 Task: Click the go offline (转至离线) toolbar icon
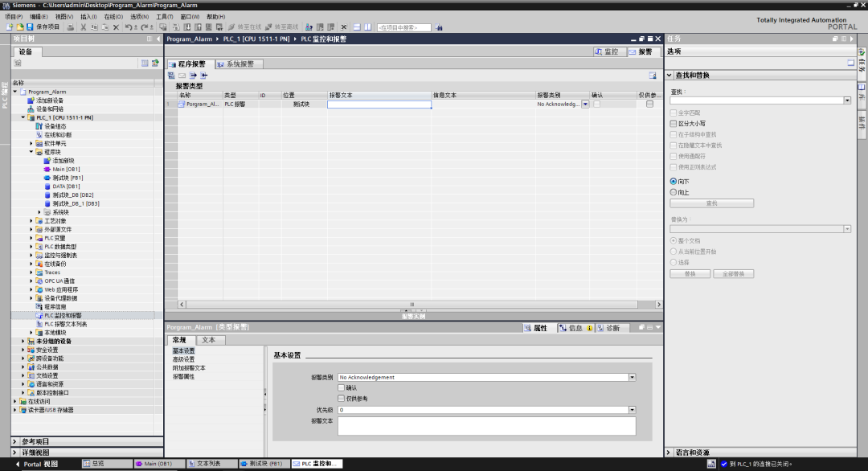tap(282, 27)
